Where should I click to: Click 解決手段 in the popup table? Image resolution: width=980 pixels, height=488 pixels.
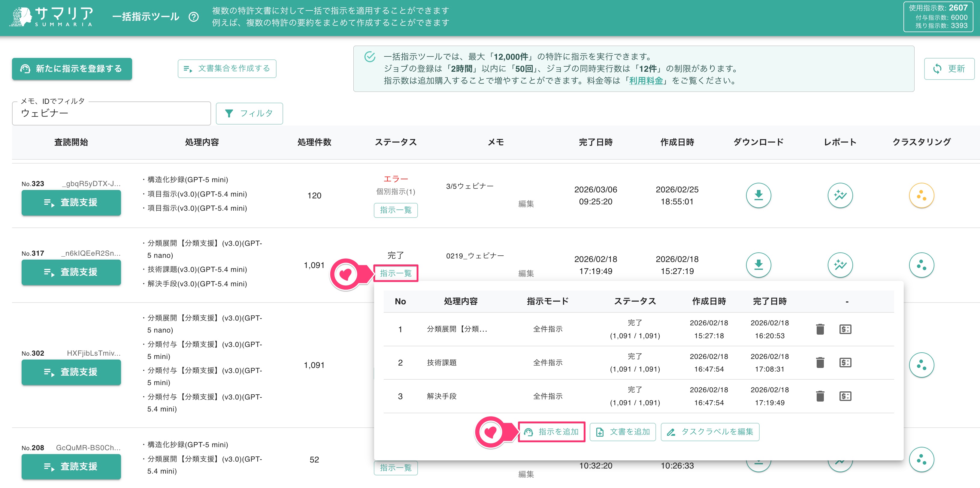(x=442, y=396)
